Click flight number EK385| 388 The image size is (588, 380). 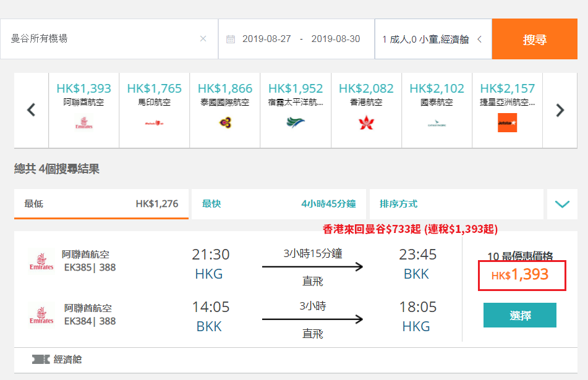click(90, 267)
